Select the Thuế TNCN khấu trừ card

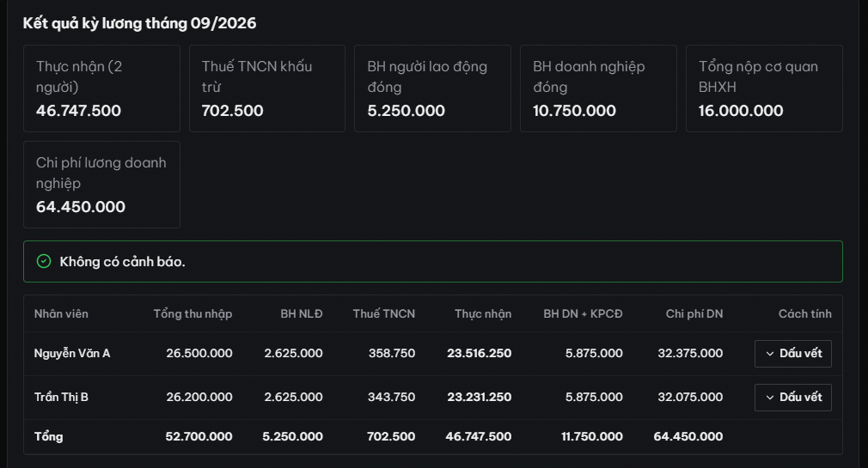[266, 88]
